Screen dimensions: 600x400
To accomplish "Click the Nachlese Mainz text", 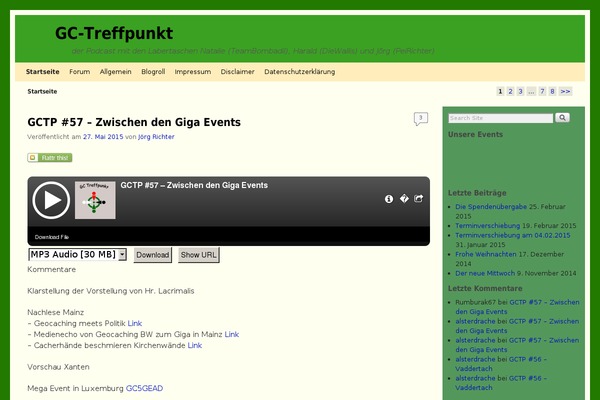I will [x=55, y=312].
